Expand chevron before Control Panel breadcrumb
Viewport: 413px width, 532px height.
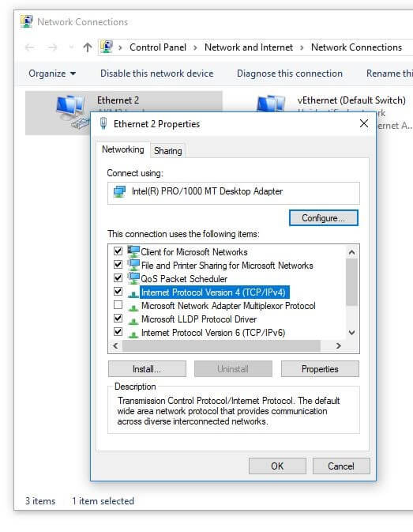pyautogui.click(x=120, y=47)
